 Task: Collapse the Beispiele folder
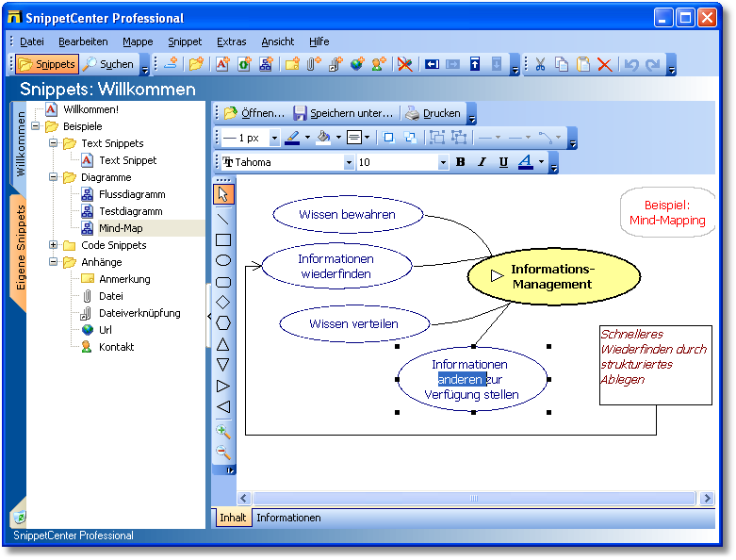click(x=36, y=125)
